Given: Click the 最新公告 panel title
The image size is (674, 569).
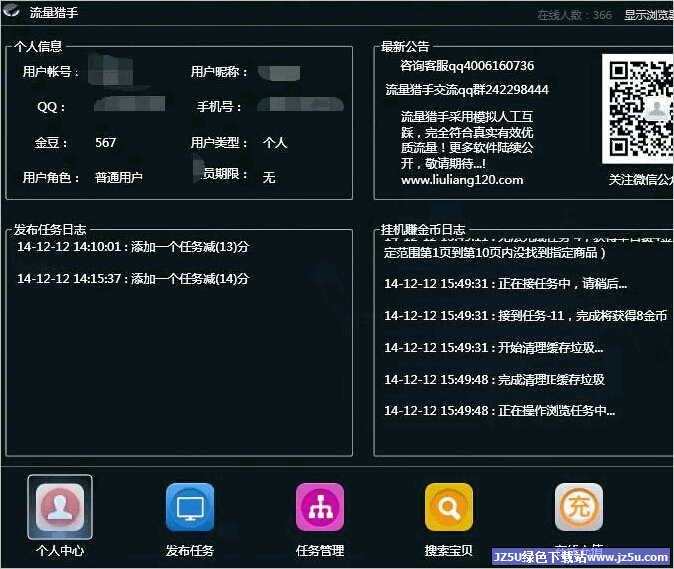Looking at the screenshot, I should pos(405,46).
